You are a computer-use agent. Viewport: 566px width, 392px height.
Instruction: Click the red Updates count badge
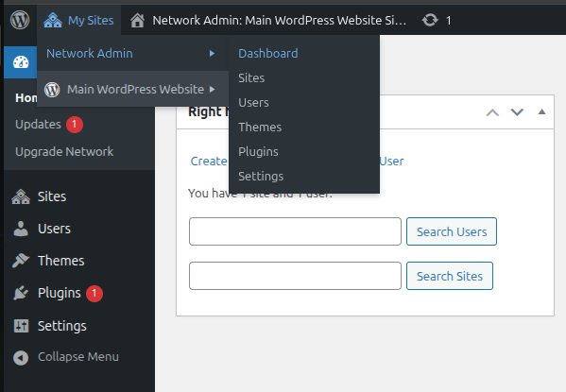pyautogui.click(x=75, y=125)
